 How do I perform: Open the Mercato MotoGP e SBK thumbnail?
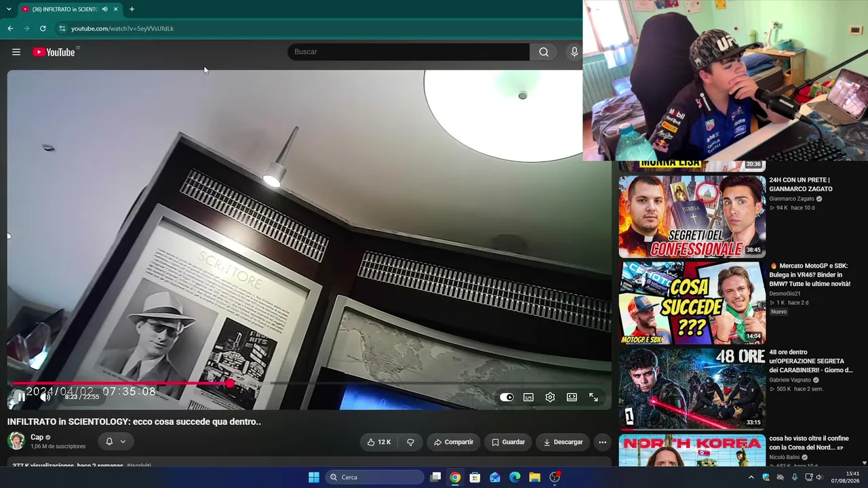(x=692, y=302)
